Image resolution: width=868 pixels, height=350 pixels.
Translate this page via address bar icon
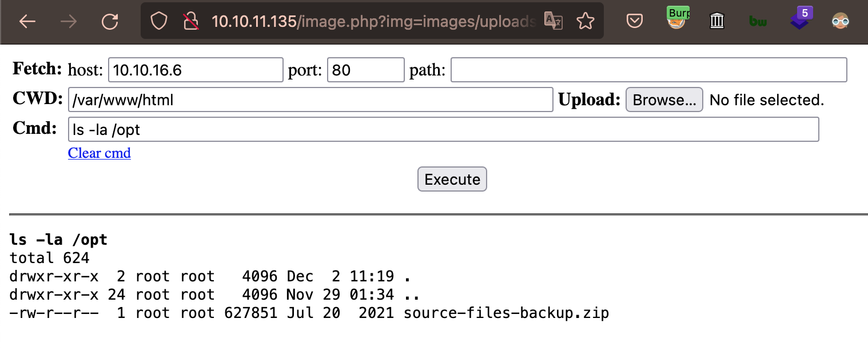(554, 22)
